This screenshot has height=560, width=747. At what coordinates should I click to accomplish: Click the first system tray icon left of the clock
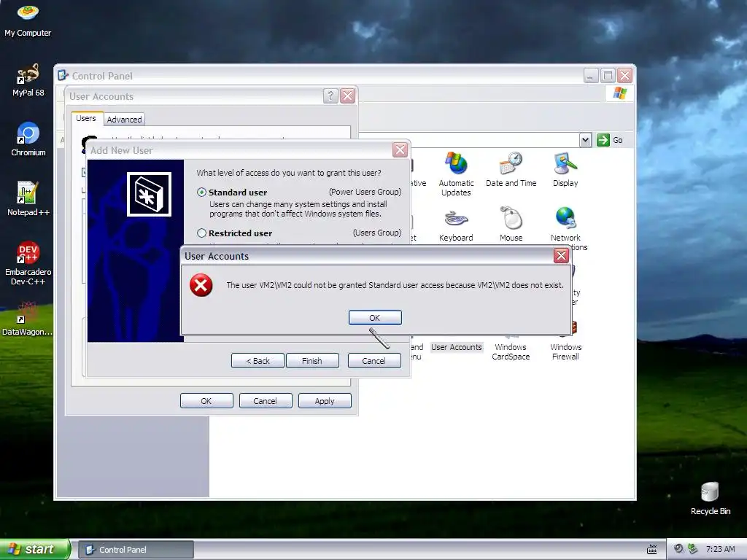click(x=678, y=549)
